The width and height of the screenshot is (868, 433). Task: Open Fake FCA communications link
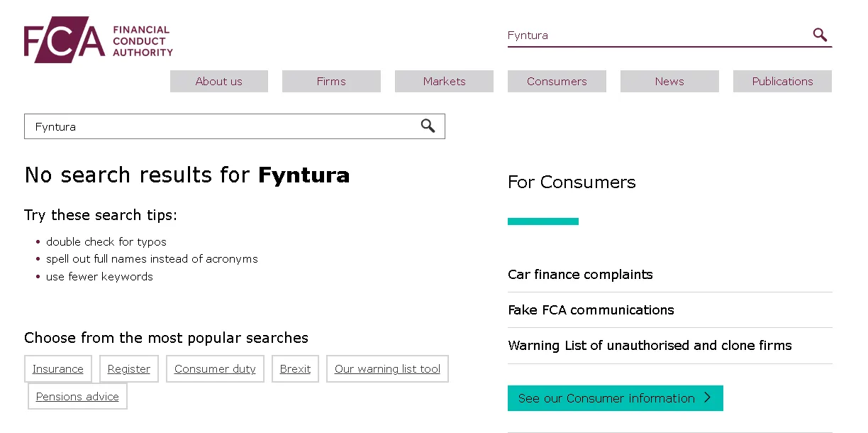591,310
